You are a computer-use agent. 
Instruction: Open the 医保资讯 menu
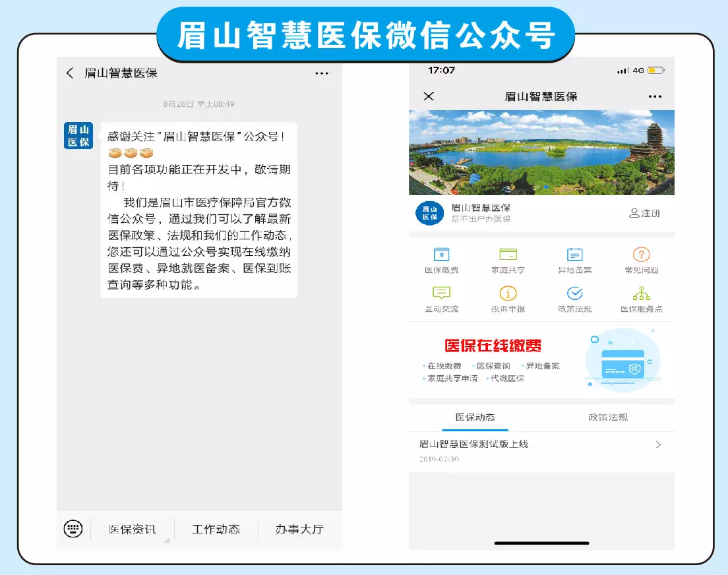point(133,529)
